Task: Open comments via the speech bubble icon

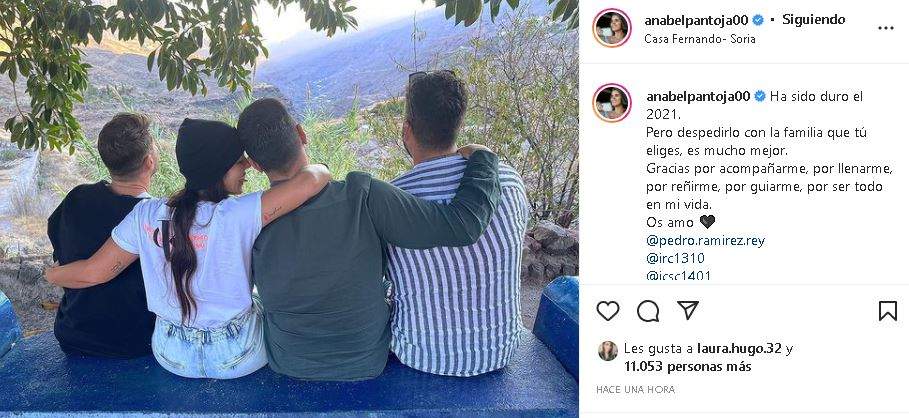Action: (648, 311)
